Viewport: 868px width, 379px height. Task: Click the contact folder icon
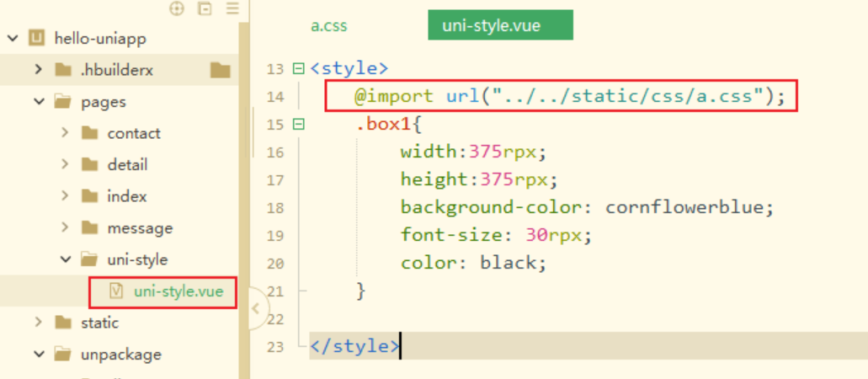coord(90,133)
